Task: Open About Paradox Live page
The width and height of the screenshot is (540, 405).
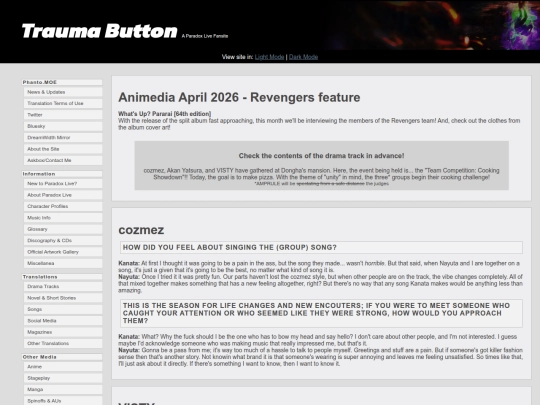Action: pos(63,195)
